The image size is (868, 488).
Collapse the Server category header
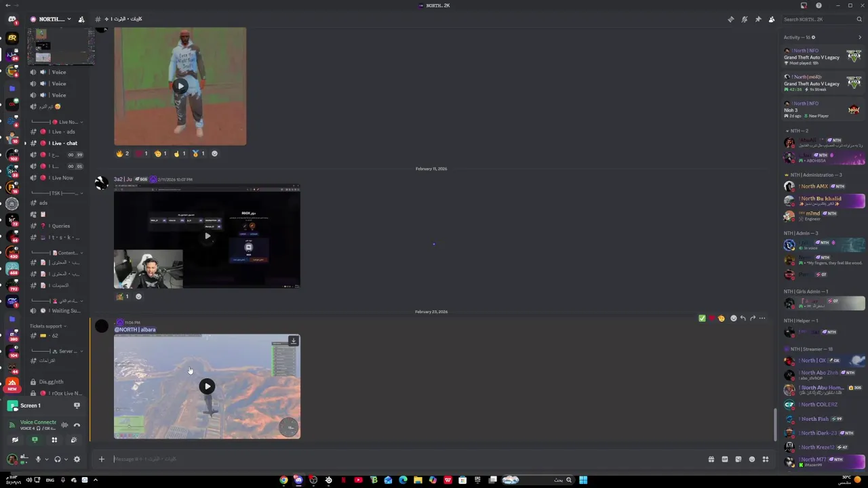[x=58, y=351]
